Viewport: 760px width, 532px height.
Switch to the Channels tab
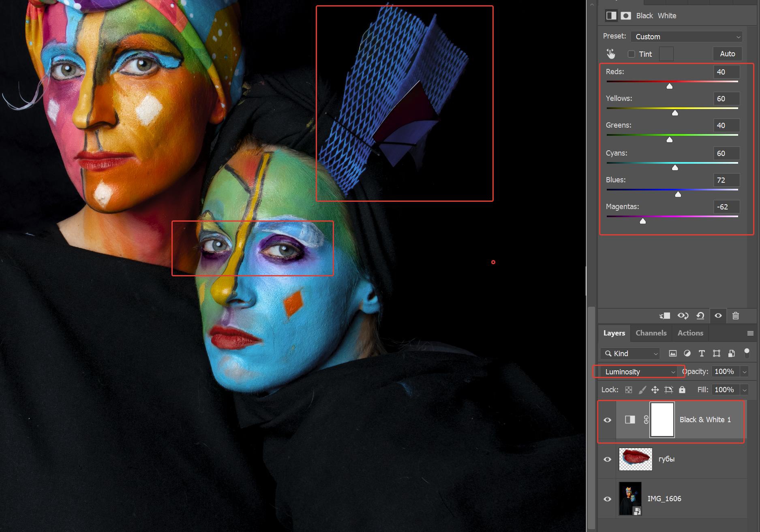[x=651, y=333]
